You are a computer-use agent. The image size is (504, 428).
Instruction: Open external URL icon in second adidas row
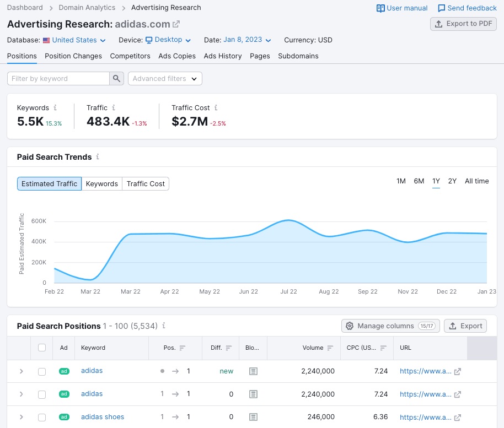pos(457,394)
